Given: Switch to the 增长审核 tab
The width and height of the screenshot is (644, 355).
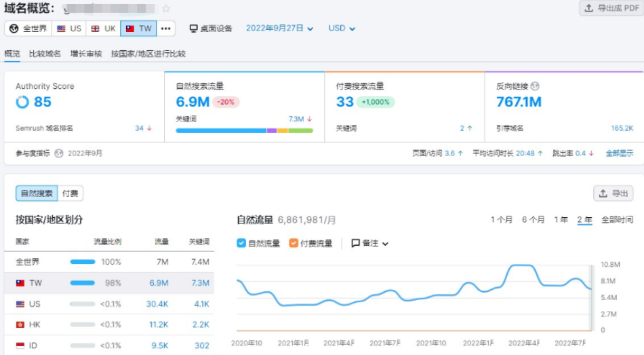Looking at the screenshot, I should [86, 54].
